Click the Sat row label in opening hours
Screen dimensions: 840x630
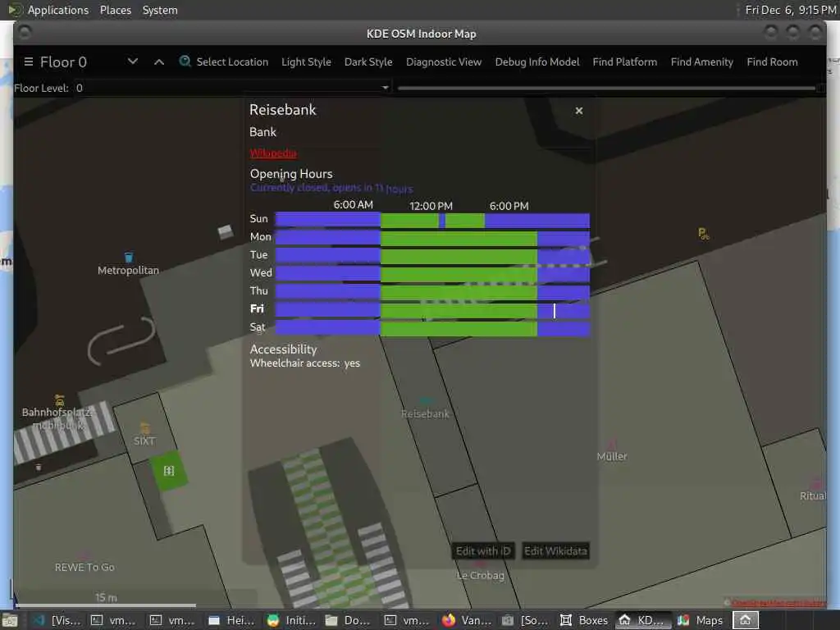pos(258,326)
